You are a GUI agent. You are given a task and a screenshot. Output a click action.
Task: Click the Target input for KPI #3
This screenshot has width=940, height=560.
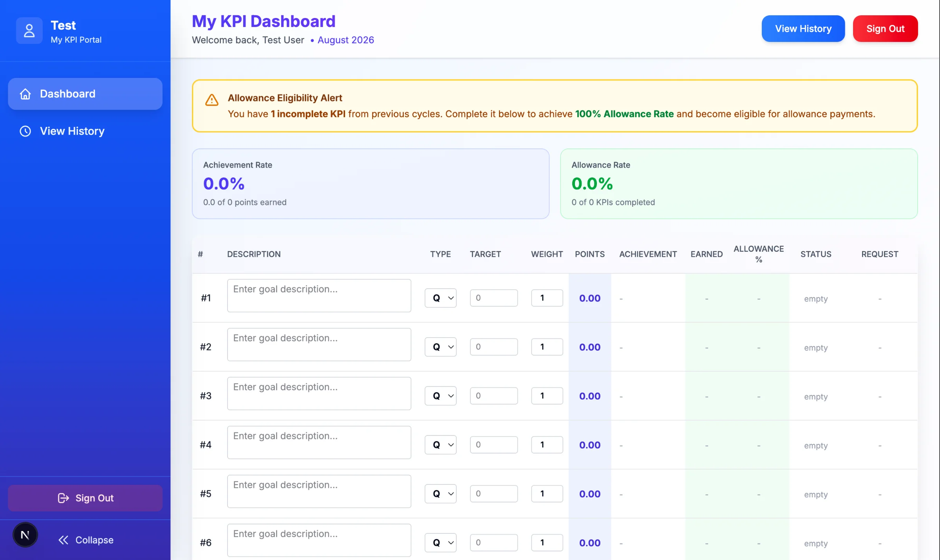coord(494,396)
